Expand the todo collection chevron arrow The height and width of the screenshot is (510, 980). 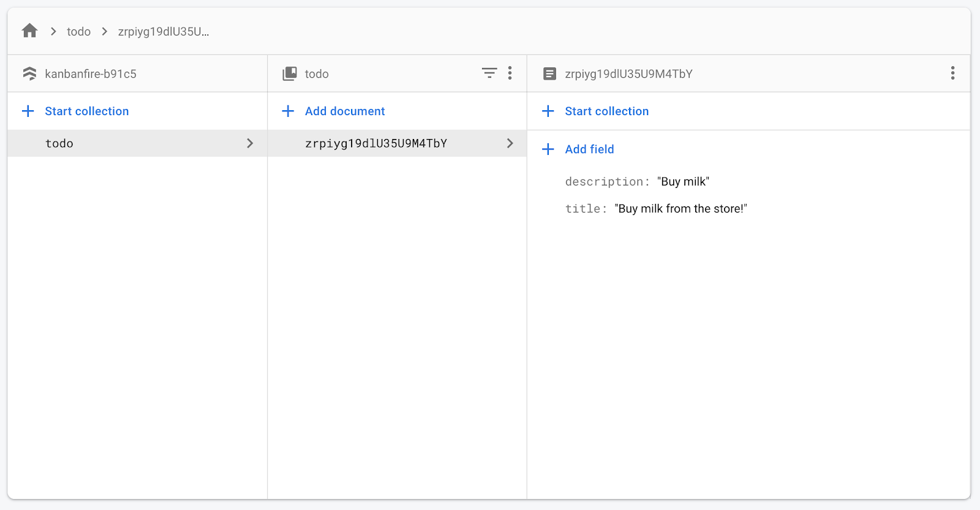(x=250, y=143)
